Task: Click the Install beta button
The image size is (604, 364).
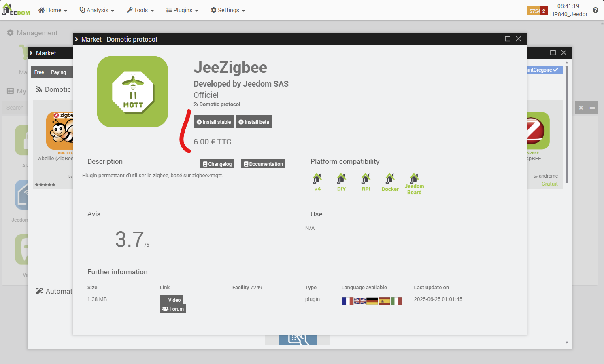Action: [x=254, y=122]
